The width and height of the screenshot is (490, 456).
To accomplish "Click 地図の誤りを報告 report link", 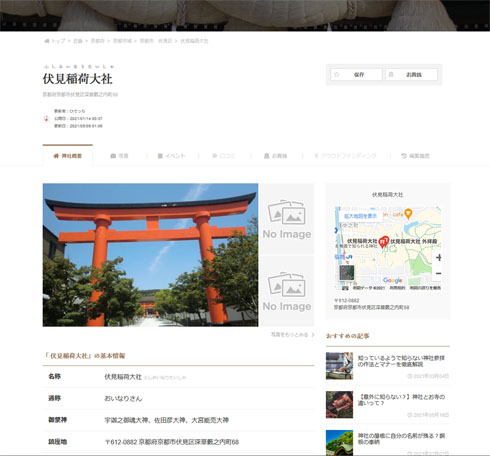I will [425, 288].
